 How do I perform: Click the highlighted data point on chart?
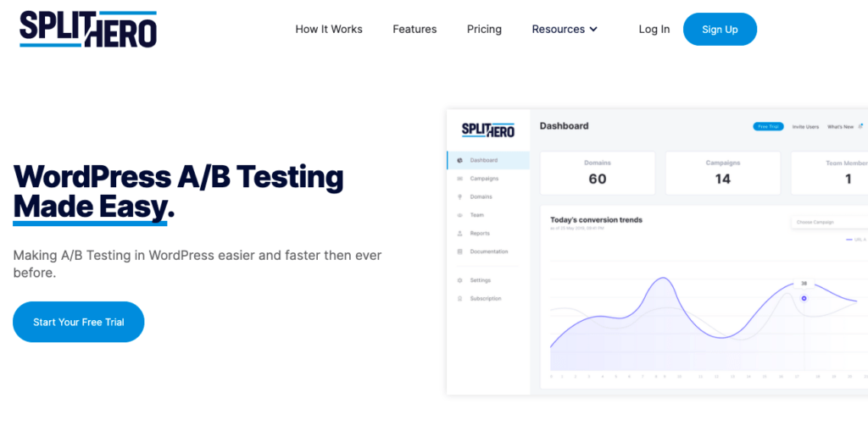click(x=804, y=298)
